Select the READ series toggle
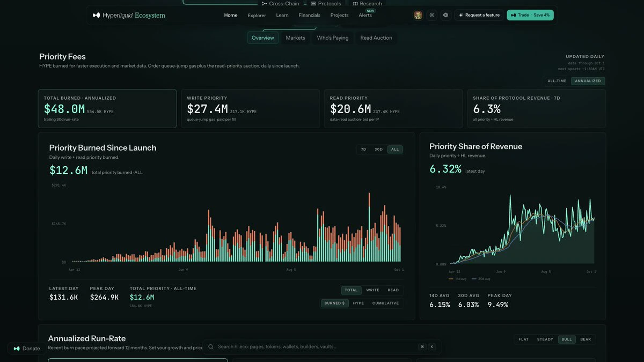Image resolution: width=644 pixels, height=362 pixels. [393, 290]
